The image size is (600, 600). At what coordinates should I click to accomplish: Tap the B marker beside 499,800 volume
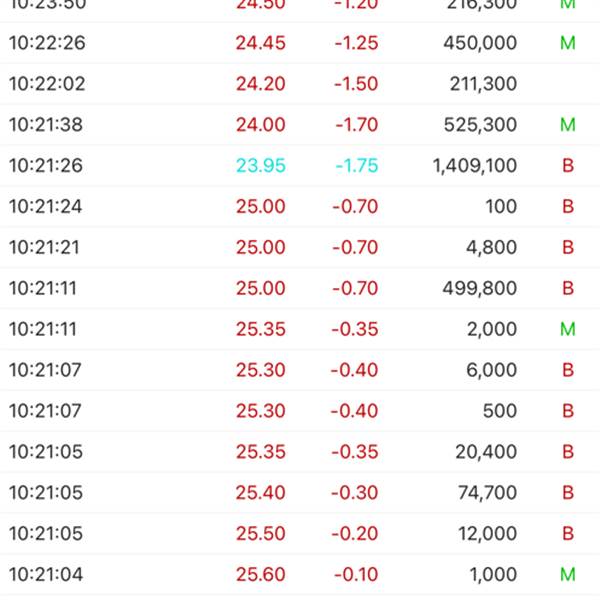[568, 289]
